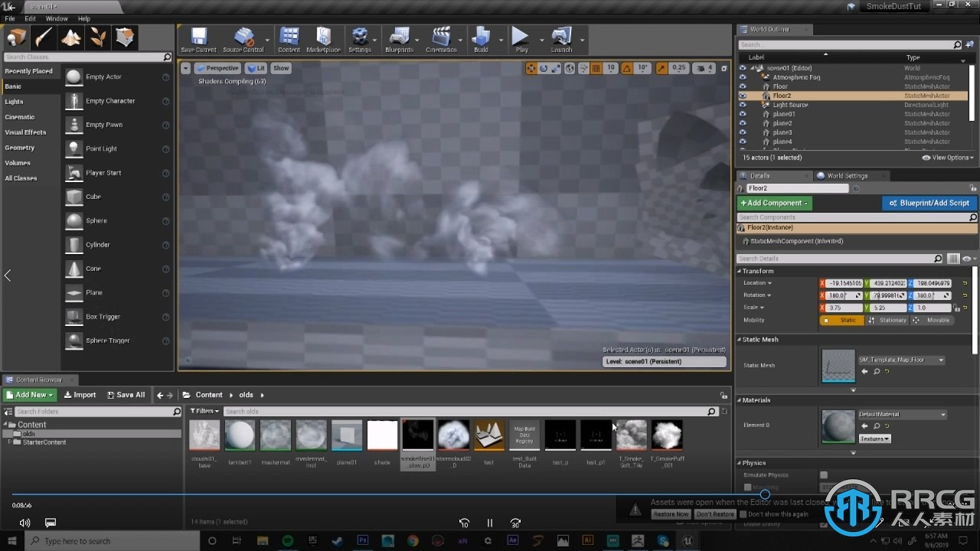This screenshot has height=551, width=980.
Task: Open Source Control toolbar icon
Action: [243, 40]
